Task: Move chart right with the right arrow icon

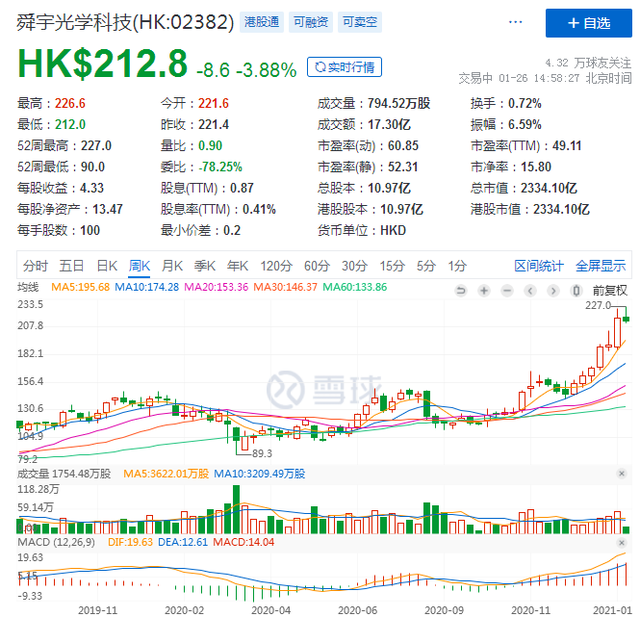Action: tap(553, 291)
